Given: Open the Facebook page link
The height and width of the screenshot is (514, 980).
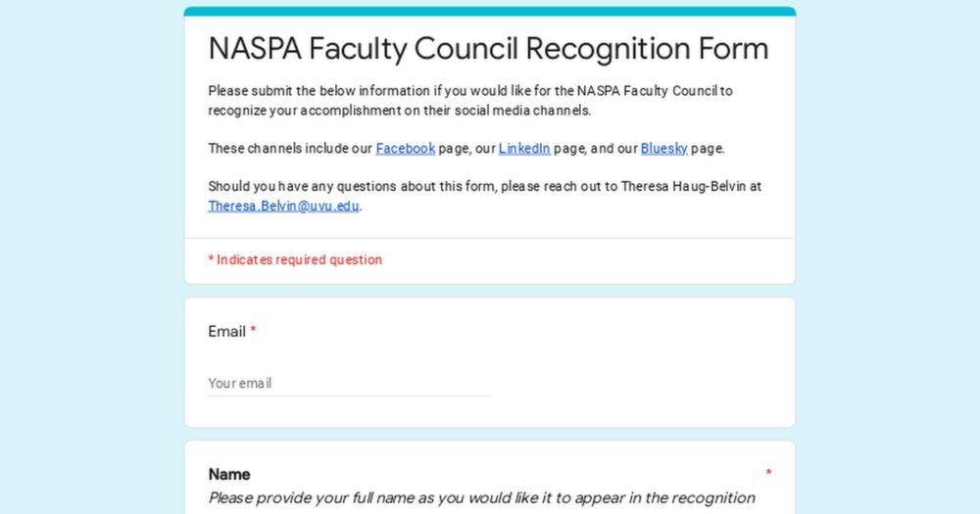Looking at the screenshot, I should pyautogui.click(x=405, y=149).
